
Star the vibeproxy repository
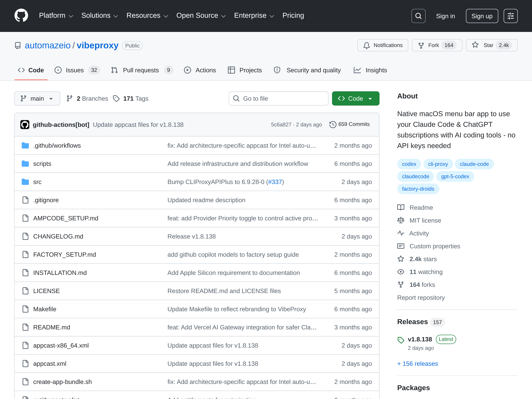[x=491, y=45]
